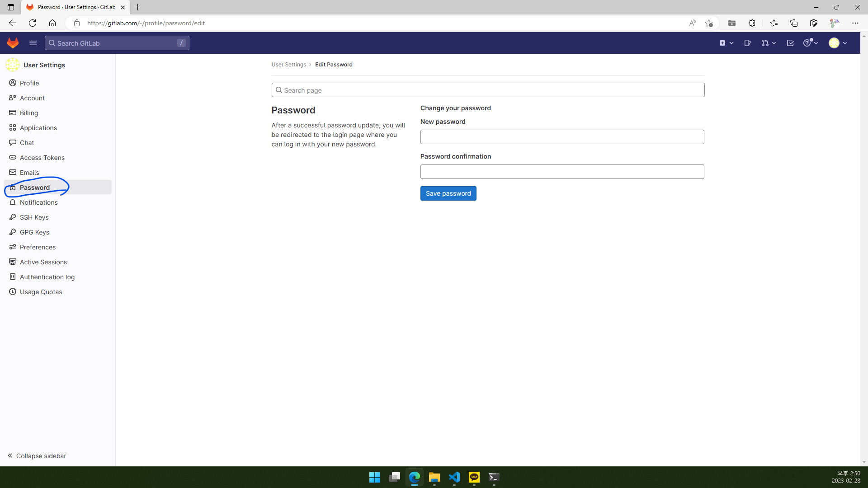Open Account settings in sidebar
This screenshot has height=488, width=868.
coord(32,98)
